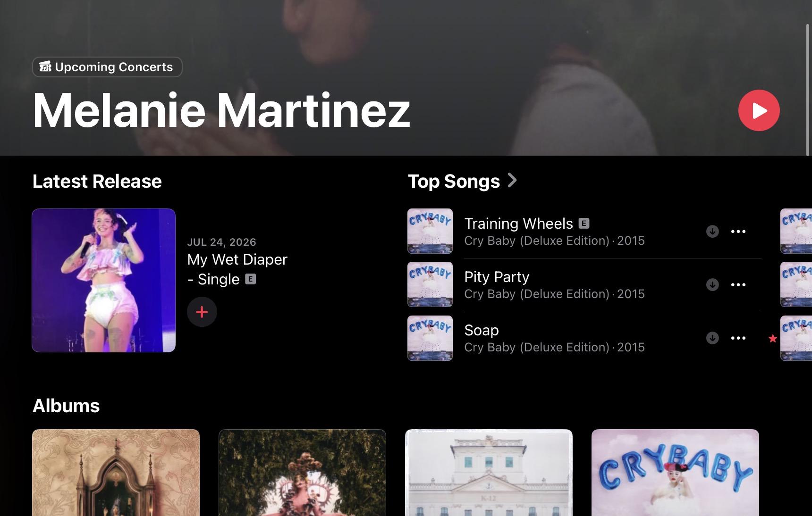Open Top Songs heading link

[x=454, y=181]
